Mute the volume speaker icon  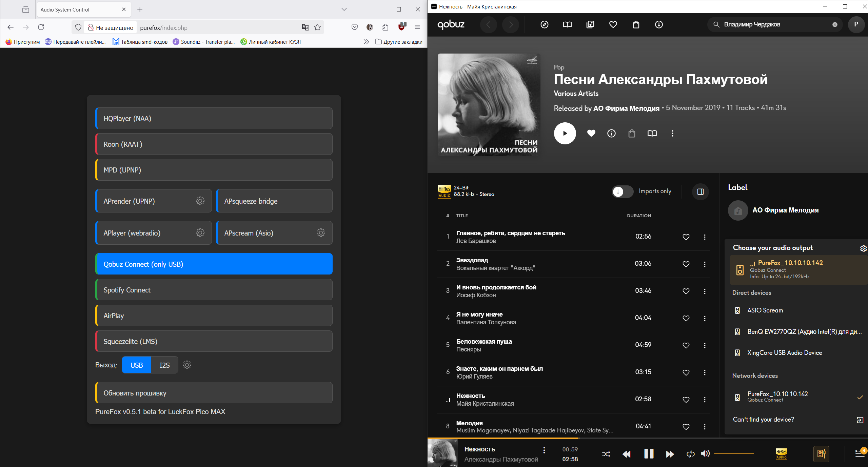pyautogui.click(x=705, y=454)
